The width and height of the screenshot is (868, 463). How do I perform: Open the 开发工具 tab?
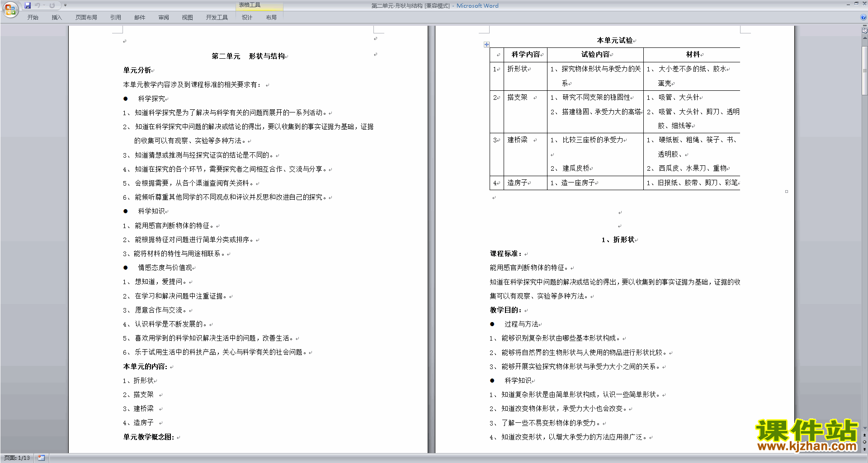[217, 17]
